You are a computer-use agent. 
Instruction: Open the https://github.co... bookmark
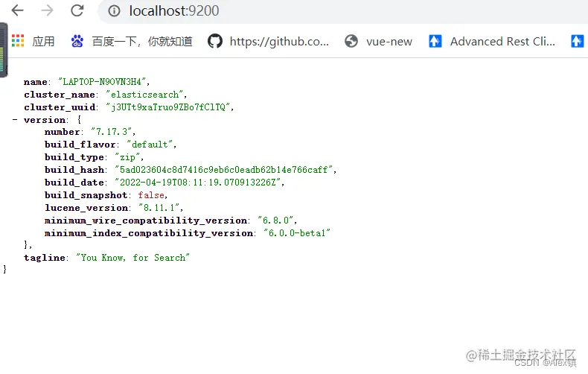tap(279, 41)
